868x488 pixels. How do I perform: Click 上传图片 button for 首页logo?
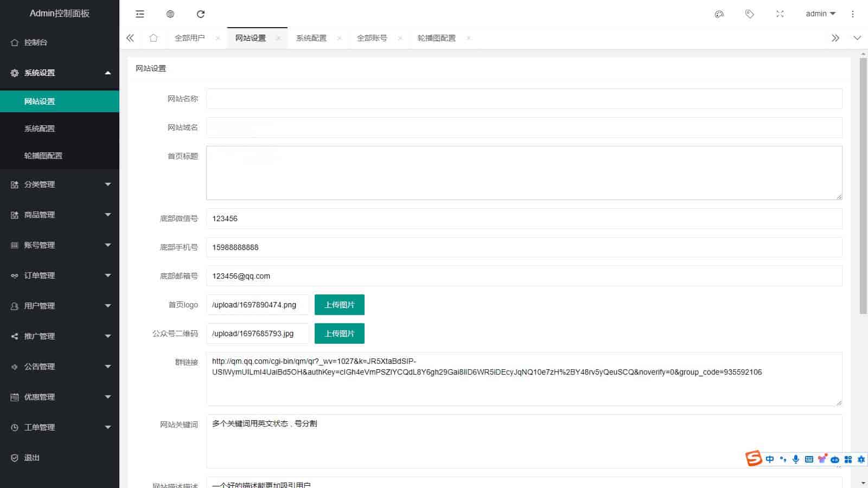[x=340, y=305]
